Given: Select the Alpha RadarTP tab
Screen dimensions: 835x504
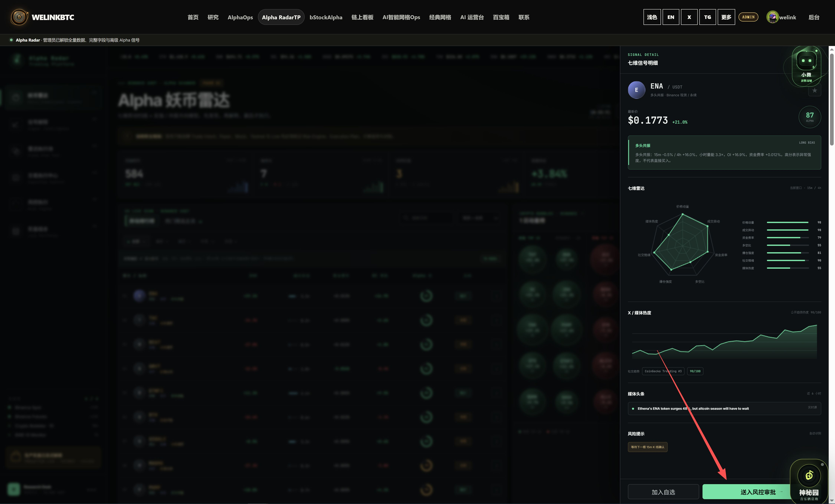Looking at the screenshot, I should [x=281, y=17].
